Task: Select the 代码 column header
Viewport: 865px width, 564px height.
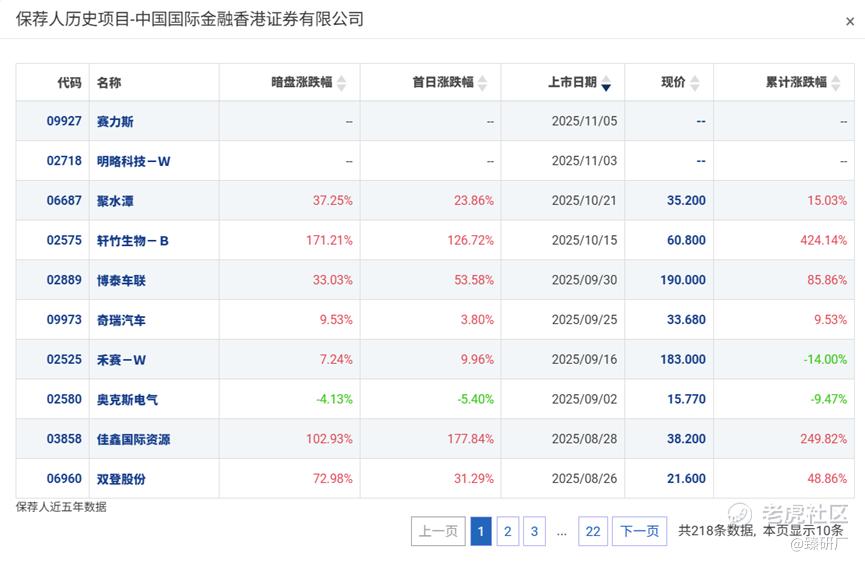Action: (x=70, y=83)
